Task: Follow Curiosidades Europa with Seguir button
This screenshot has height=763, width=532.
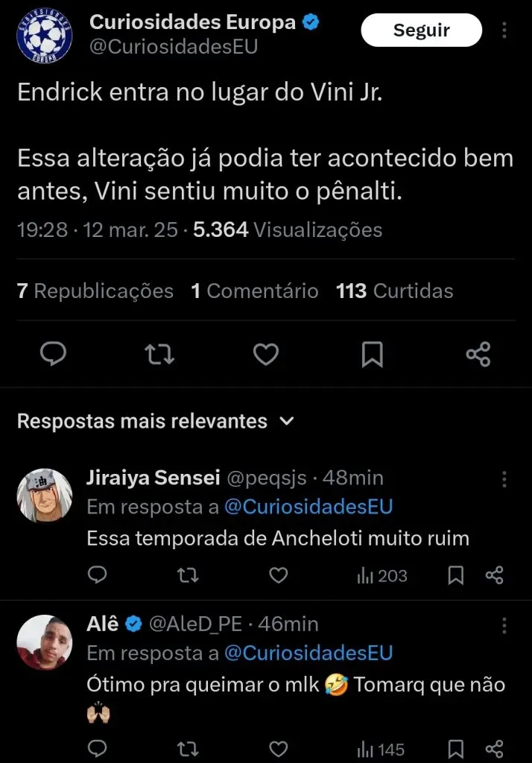Action: (x=421, y=31)
